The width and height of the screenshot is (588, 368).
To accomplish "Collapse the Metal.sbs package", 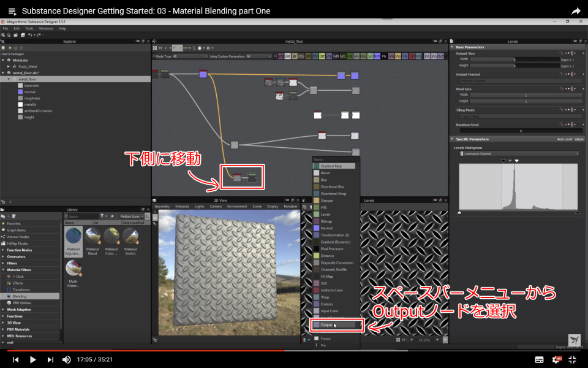I will click(3, 60).
